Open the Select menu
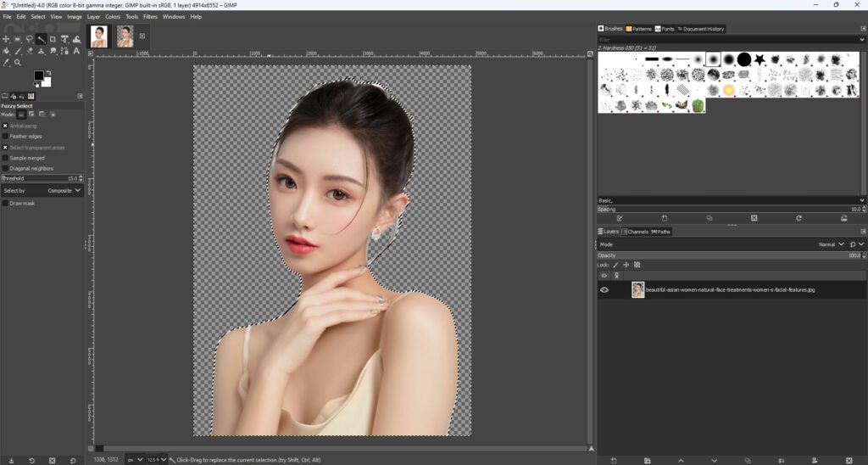 pos(38,17)
